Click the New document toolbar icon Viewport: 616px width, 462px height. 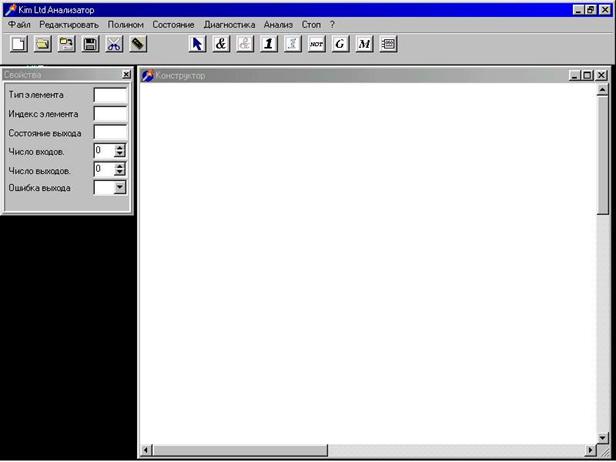tap(18, 44)
